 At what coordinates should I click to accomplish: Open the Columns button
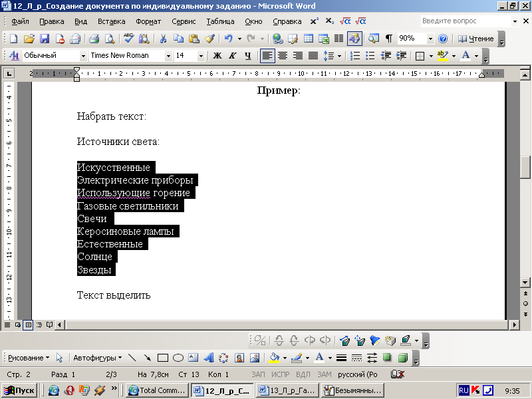point(338,39)
